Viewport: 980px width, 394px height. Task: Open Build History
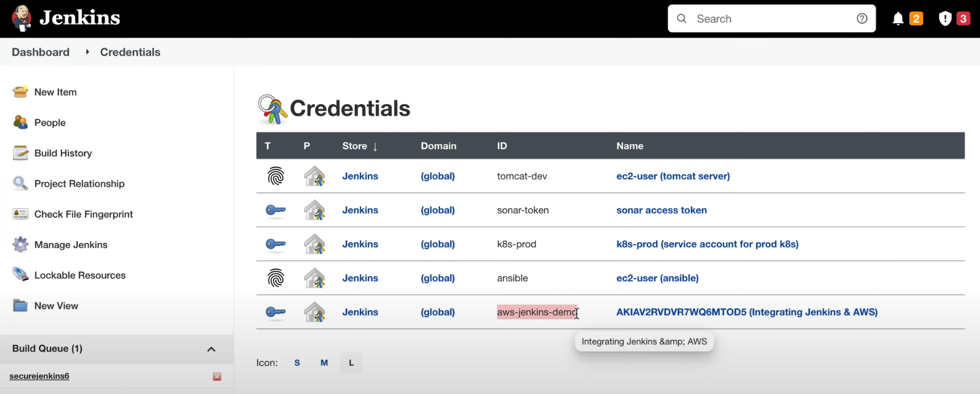(63, 153)
